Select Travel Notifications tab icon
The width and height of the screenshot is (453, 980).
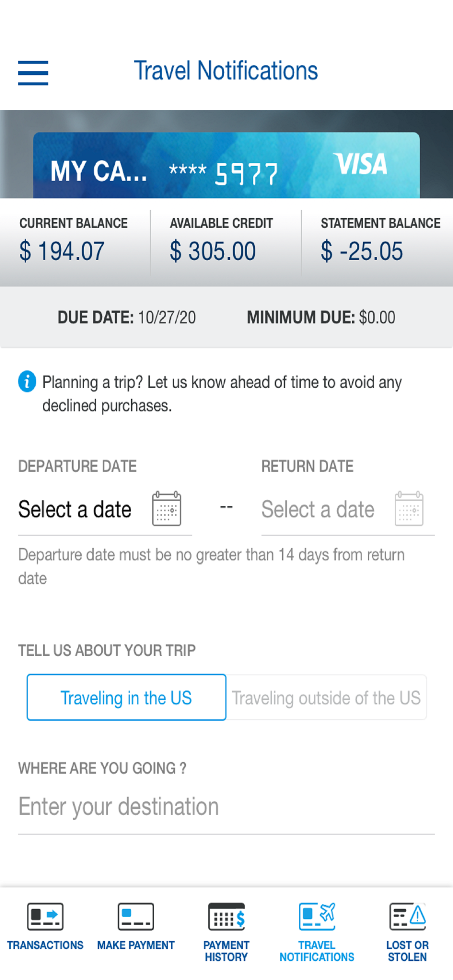317,916
